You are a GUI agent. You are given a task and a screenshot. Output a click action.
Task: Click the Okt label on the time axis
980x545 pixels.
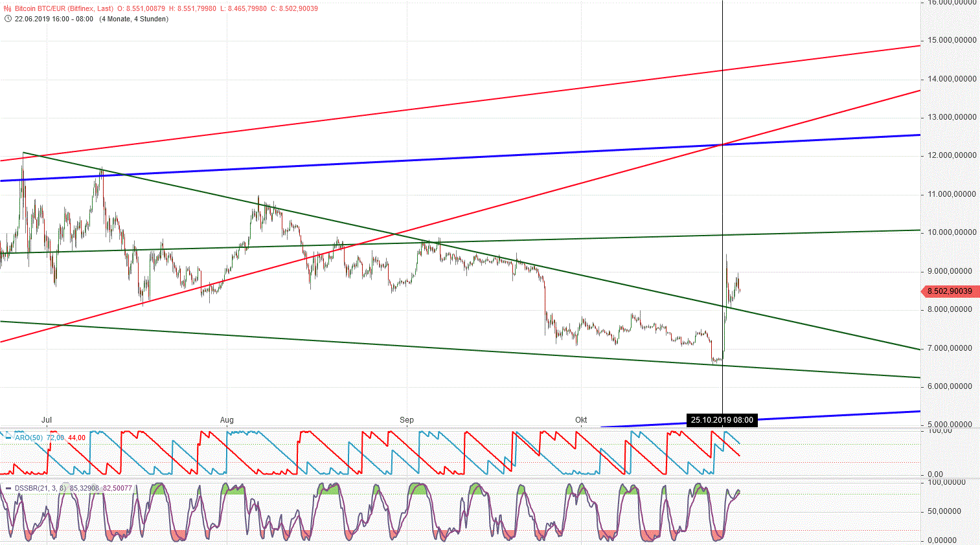(x=581, y=420)
